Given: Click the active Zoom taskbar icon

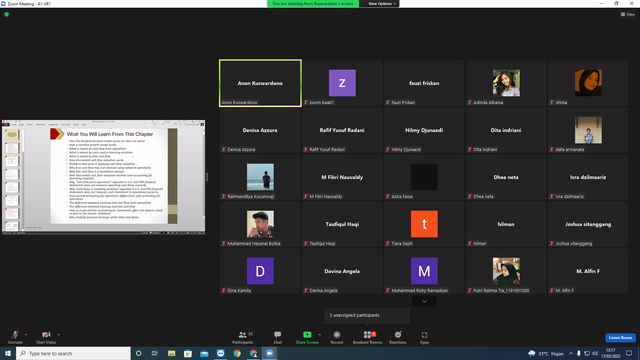Looking at the screenshot, I should tap(269, 353).
